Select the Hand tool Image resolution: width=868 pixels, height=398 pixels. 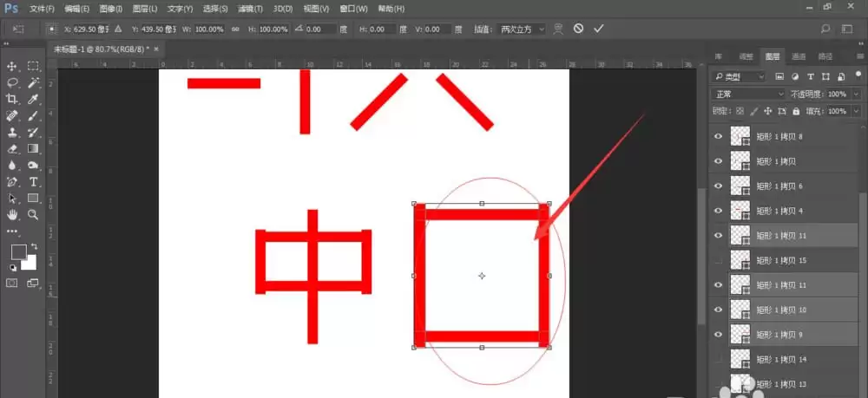tap(11, 214)
